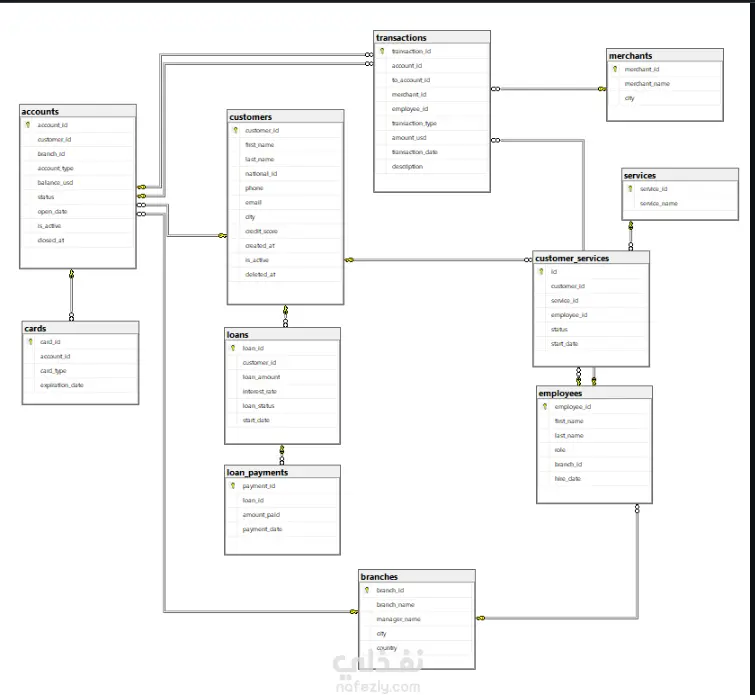
Task: Click the primary key icon beside service_id
Action: 630,189
